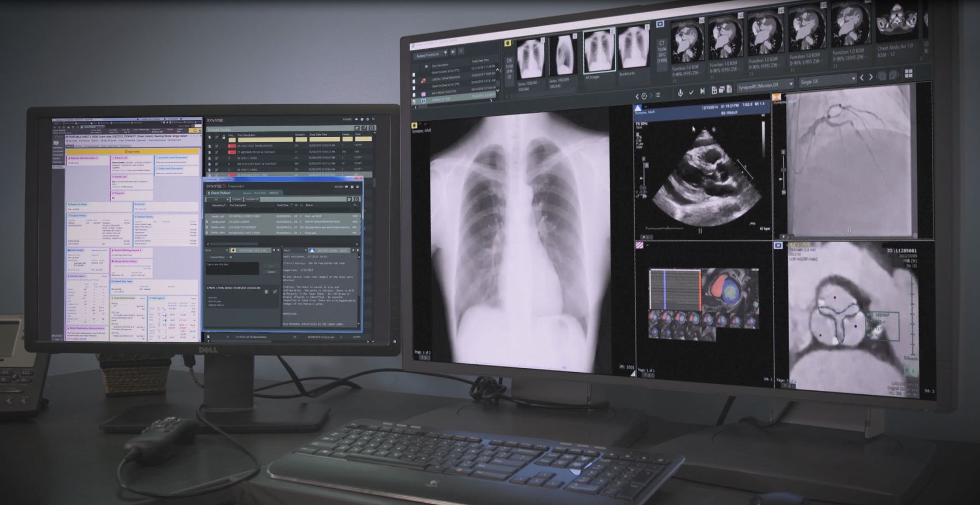Tick the third Related Procedures checkbox

pyautogui.click(x=414, y=88)
